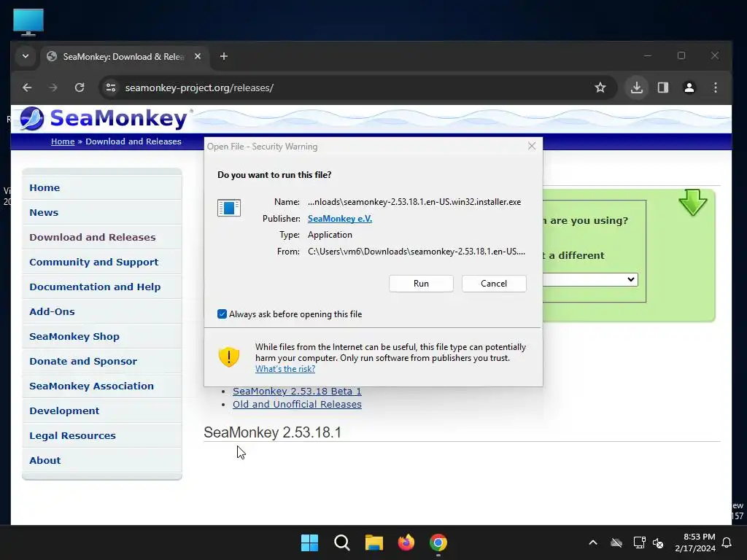Open Windows taskbar search

coord(342,542)
